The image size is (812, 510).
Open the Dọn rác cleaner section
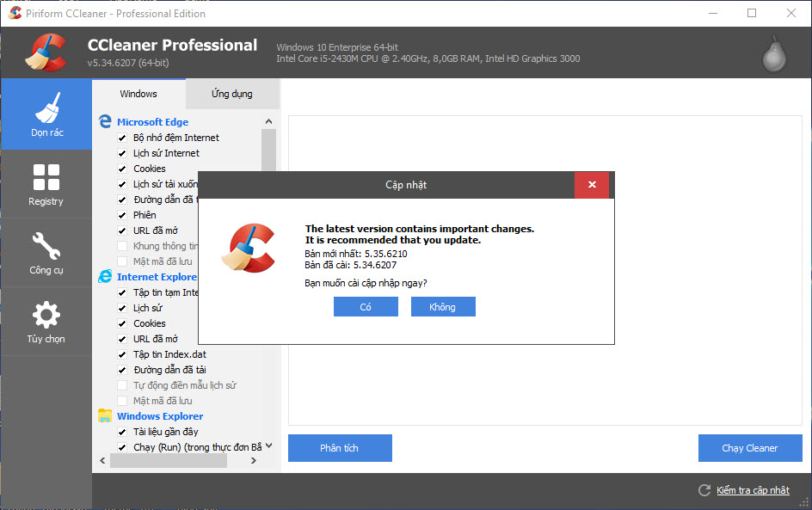click(x=46, y=114)
